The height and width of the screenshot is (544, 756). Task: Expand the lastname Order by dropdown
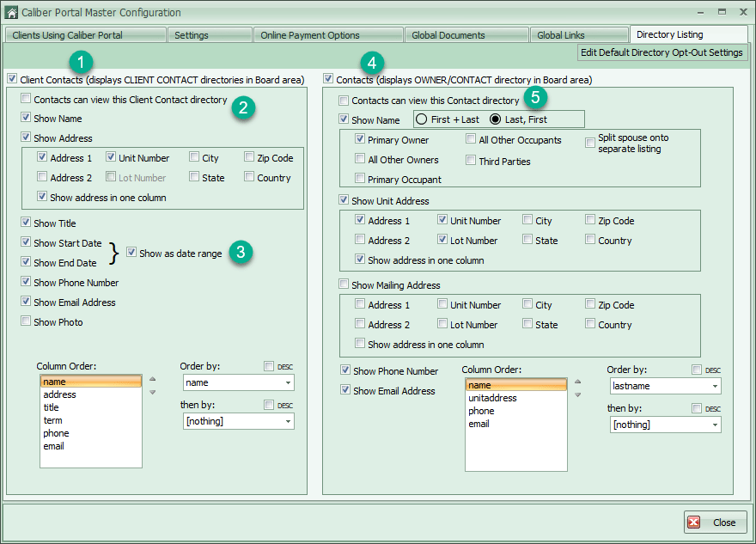click(665, 386)
